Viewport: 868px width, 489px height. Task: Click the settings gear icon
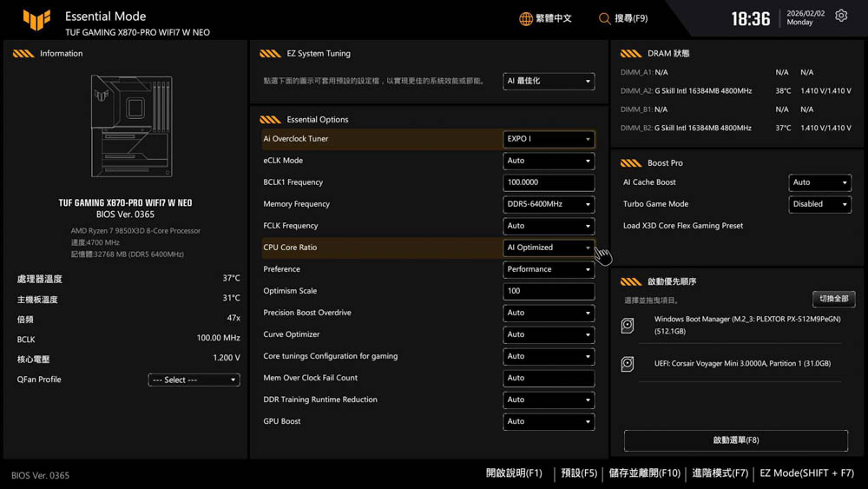pos(840,17)
